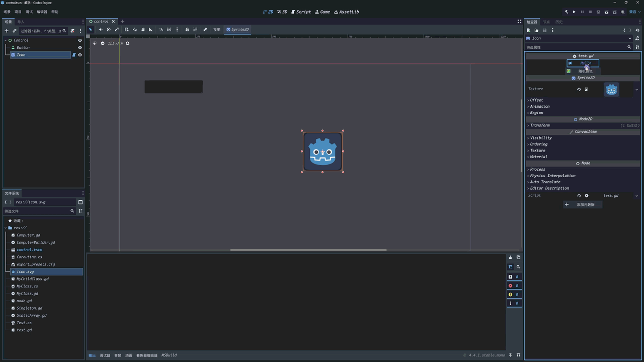Image resolution: width=644 pixels, height=362 pixels.
Task: Click the add child node plus icon
Action: (7, 31)
